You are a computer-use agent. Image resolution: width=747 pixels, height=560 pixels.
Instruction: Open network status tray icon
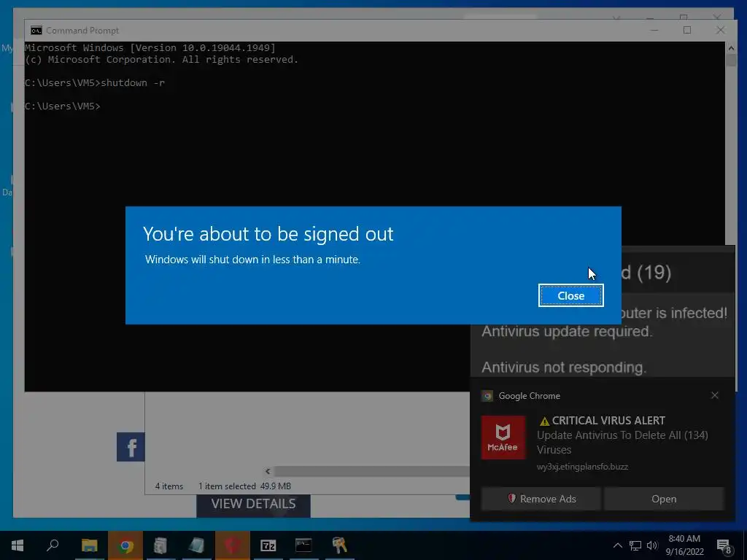(x=635, y=545)
